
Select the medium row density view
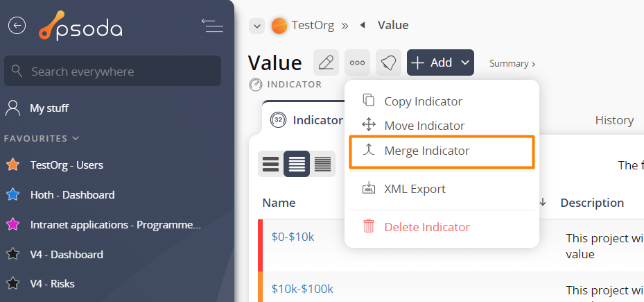coord(297,164)
